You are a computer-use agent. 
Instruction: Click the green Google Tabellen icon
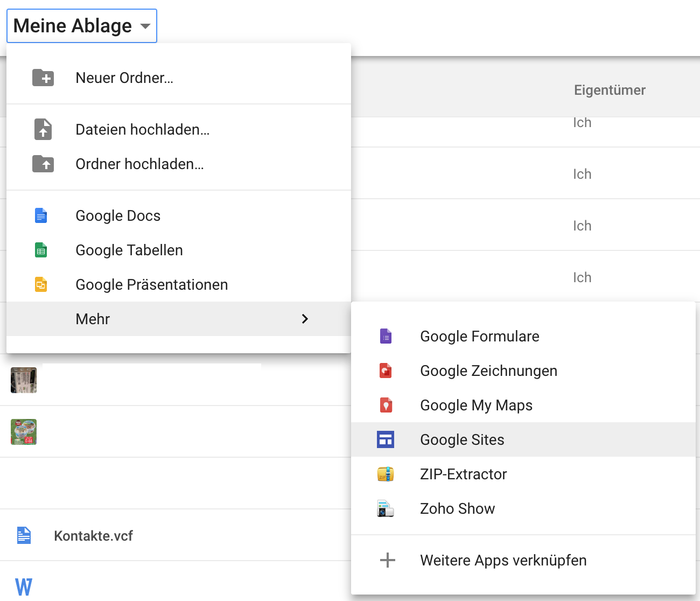pyautogui.click(x=41, y=250)
